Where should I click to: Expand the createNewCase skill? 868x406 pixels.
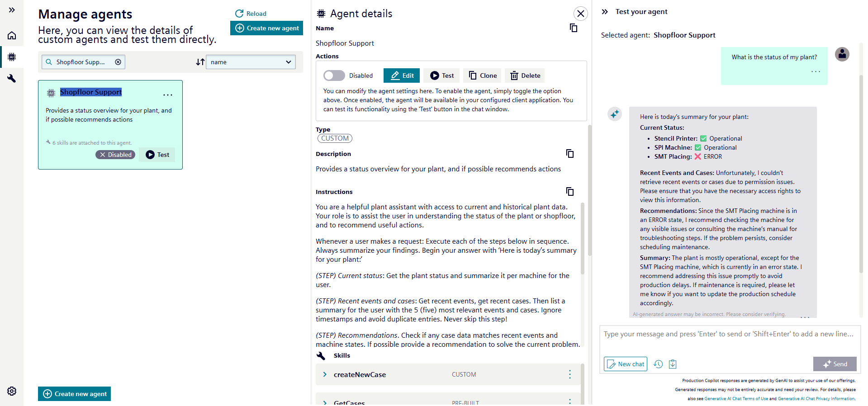pos(325,374)
